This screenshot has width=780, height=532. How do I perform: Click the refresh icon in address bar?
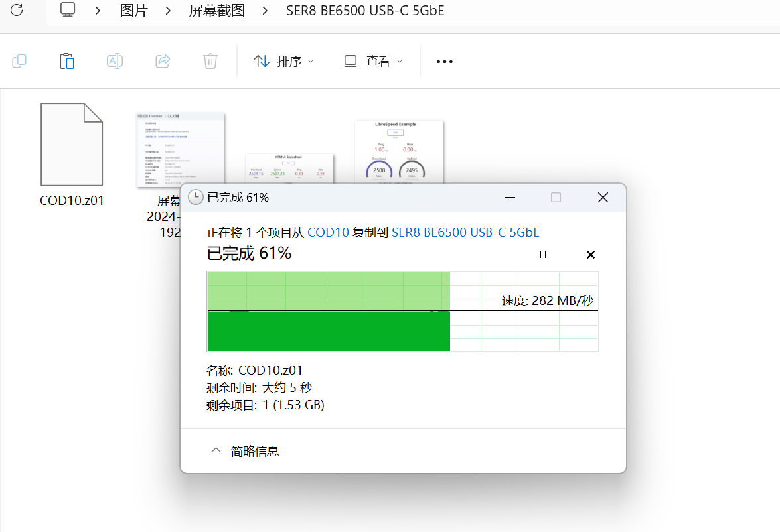(17, 9)
